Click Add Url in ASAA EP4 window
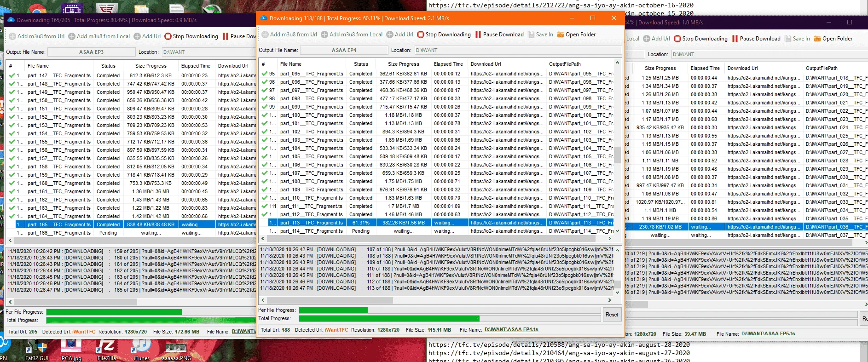The height and width of the screenshot is (362, 868). [399, 34]
